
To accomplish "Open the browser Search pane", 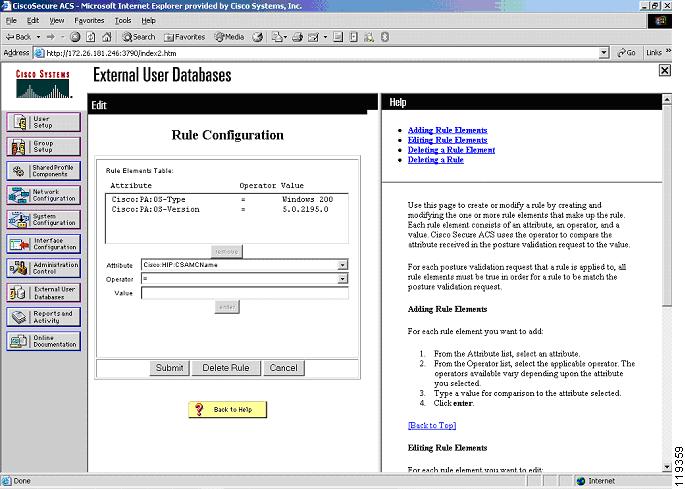I will click(138, 37).
